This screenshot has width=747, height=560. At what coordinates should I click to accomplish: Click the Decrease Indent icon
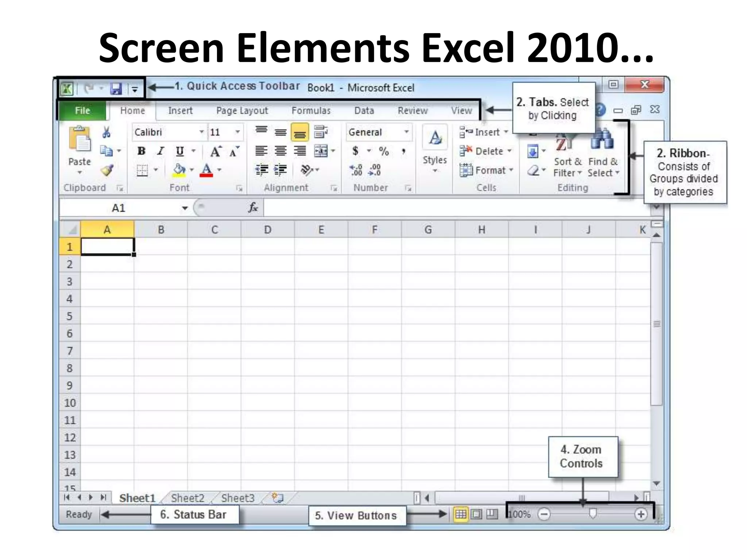click(262, 170)
